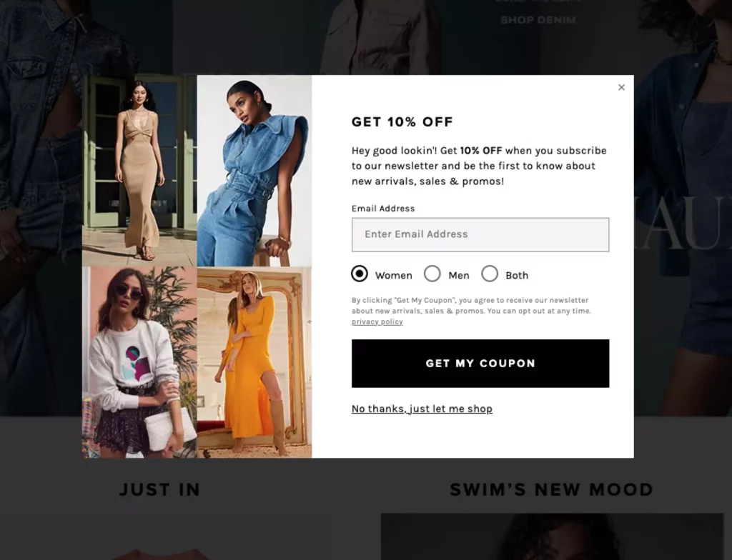
Task: Select the Women radio button
Action: tap(360, 274)
